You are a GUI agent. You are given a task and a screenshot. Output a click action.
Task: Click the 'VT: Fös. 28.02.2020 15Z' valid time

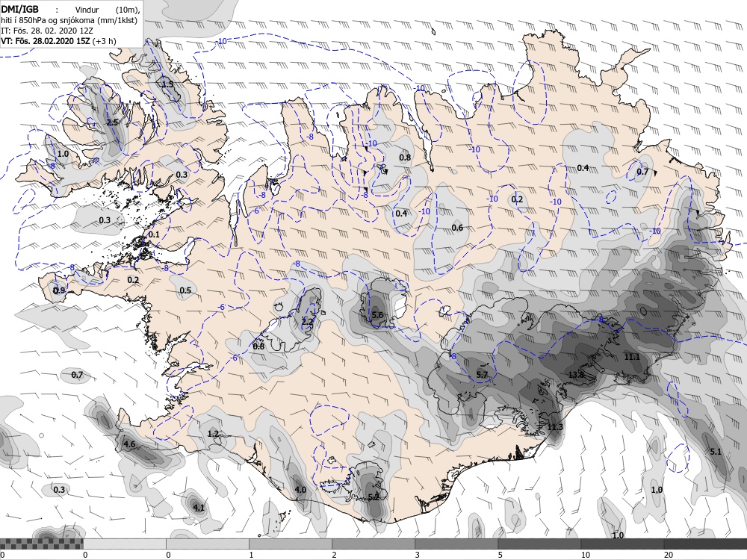tap(46, 41)
